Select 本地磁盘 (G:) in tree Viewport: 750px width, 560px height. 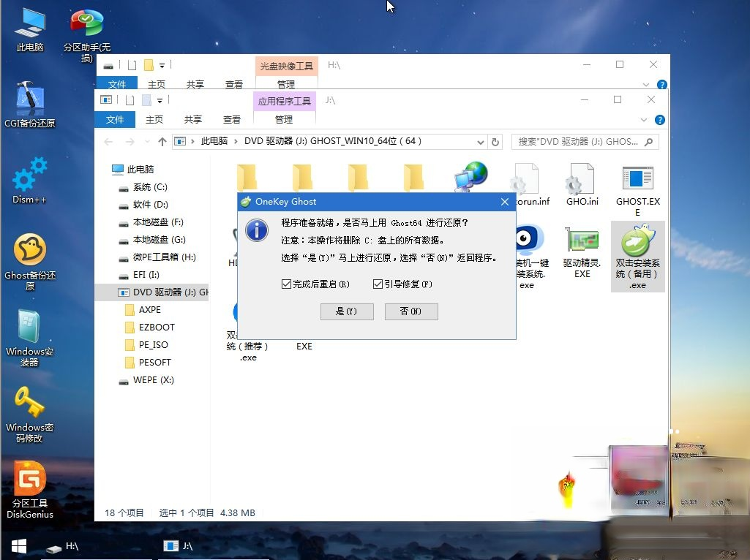(x=153, y=240)
